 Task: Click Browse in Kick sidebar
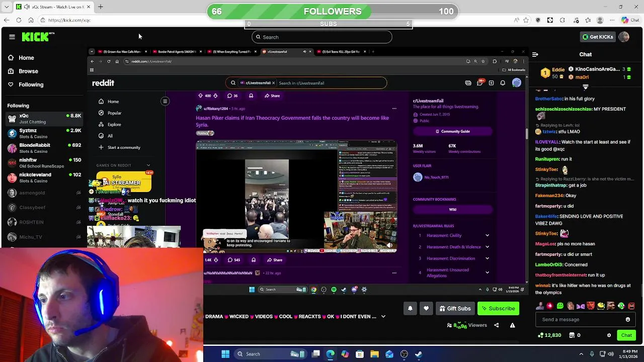23,71
